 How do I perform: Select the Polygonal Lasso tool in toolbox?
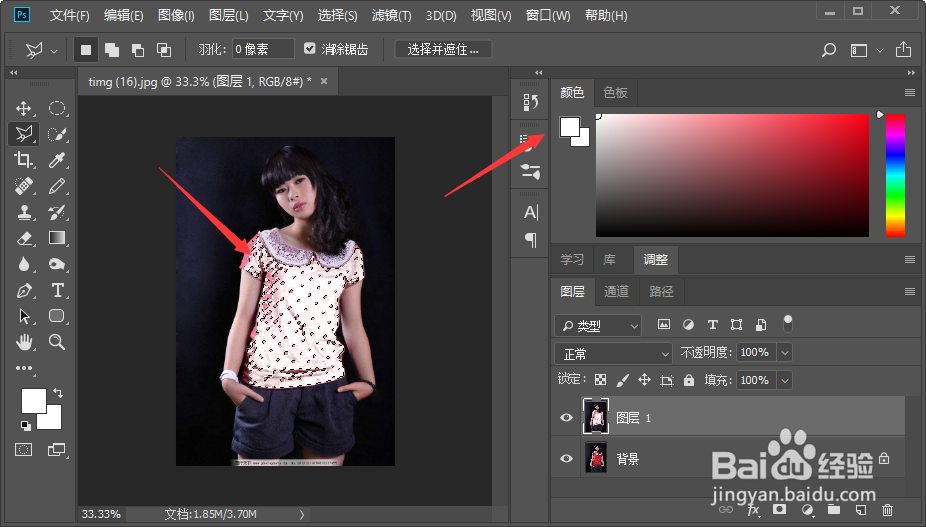tap(24, 134)
